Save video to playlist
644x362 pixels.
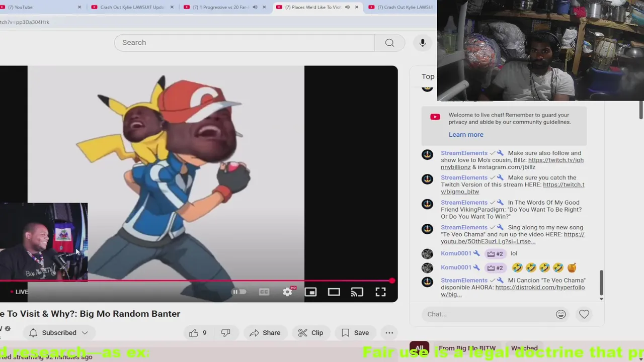point(355,333)
